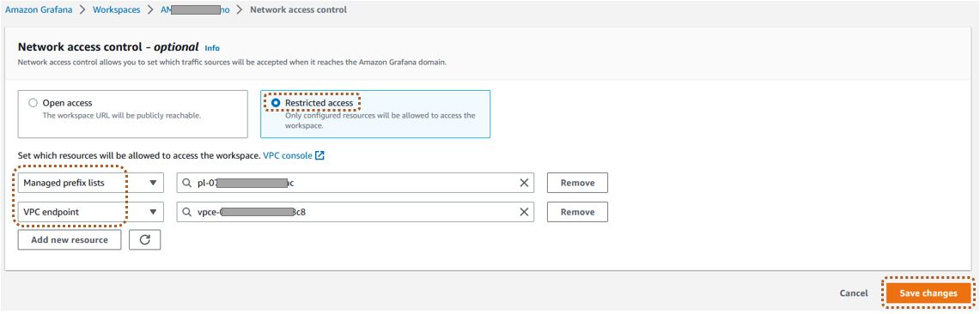Click the vpce endpoint search field
Screen dimensions: 980x314
click(355, 212)
